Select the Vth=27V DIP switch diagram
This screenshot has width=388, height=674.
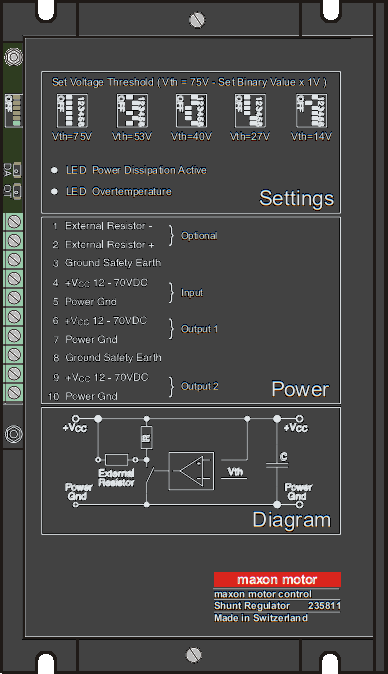(250, 111)
